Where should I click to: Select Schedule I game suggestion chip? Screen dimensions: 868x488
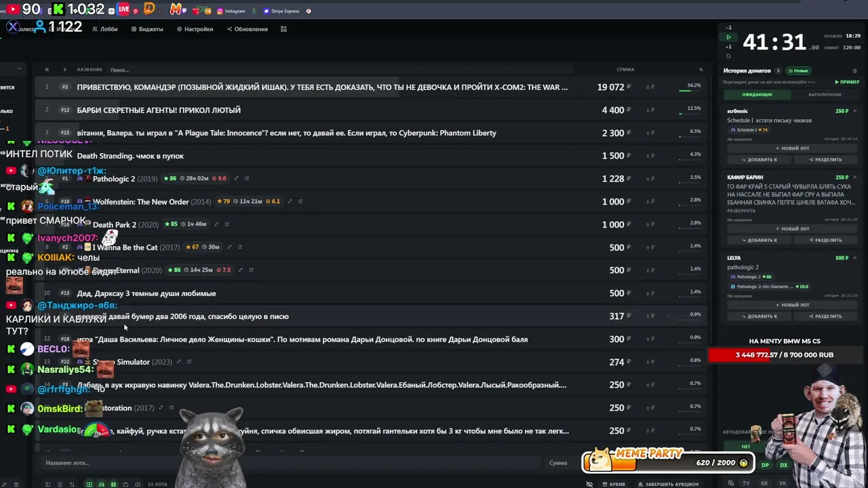[x=749, y=129]
